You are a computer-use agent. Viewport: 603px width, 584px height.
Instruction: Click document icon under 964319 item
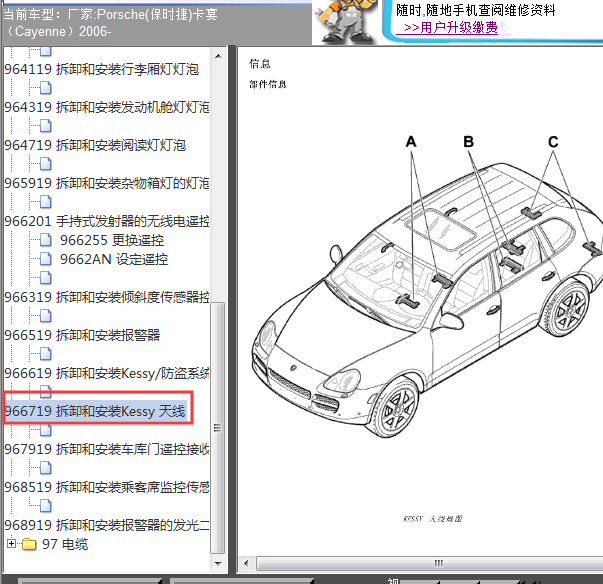tap(46, 126)
